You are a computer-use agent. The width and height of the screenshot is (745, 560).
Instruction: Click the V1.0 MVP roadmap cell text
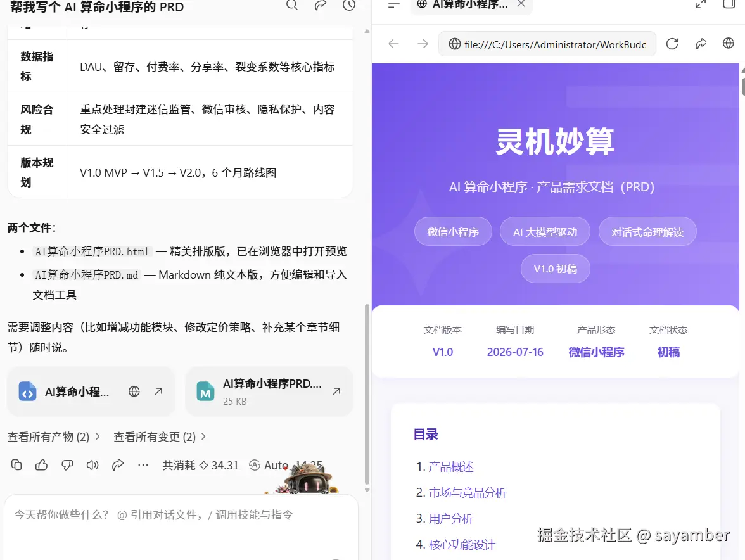tap(178, 172)
